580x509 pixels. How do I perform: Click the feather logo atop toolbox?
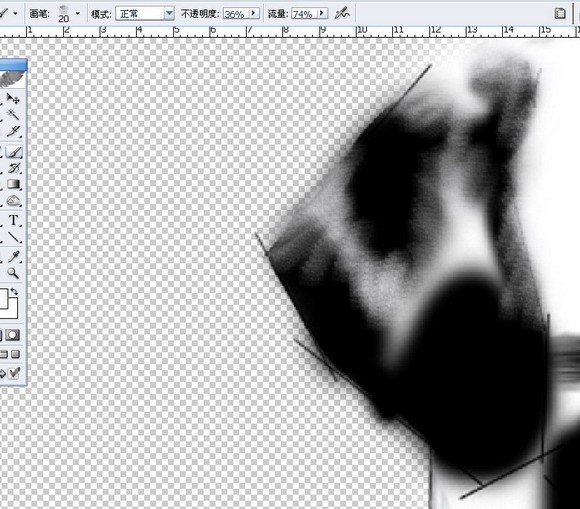(12, 78)
